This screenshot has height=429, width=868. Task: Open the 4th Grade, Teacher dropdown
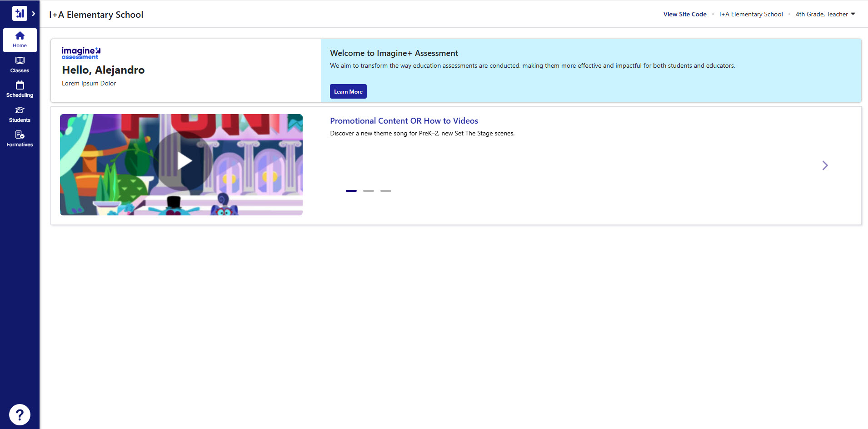click(825, 14)
